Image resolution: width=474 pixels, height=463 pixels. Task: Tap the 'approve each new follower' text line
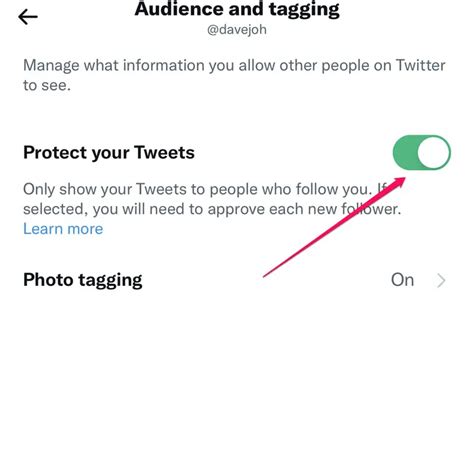212,209
